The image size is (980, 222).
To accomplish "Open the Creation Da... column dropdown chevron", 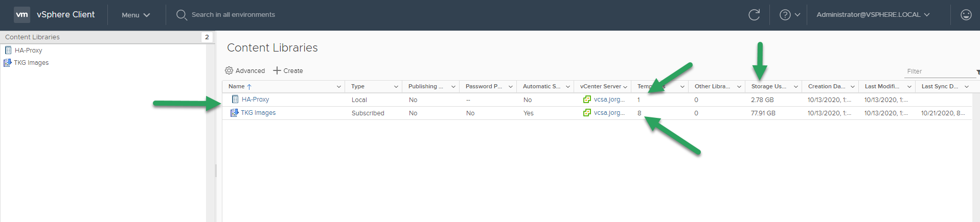I will (x=852, y=87).
